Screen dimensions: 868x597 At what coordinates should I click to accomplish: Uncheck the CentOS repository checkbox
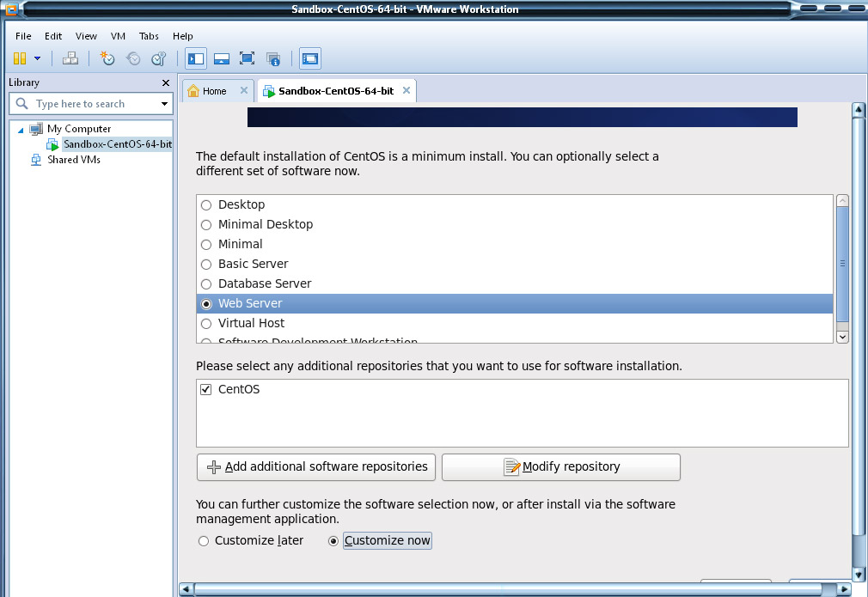pyautogui.click(x=206, y=389)
